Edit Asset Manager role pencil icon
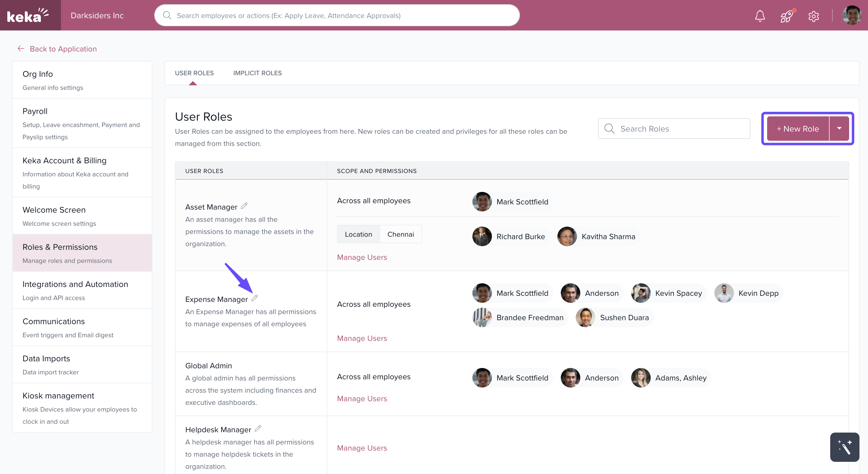 coord(244,206)
